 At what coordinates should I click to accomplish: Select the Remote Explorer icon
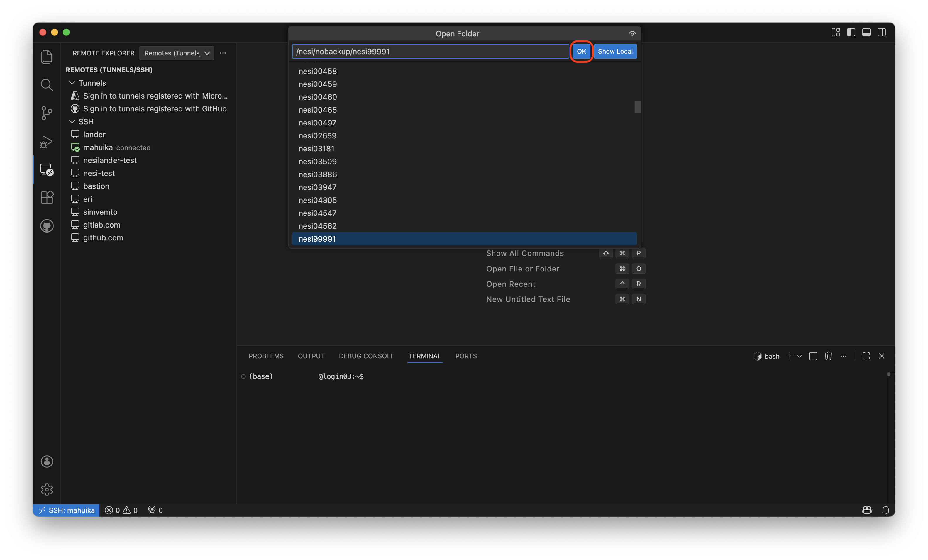47,170
